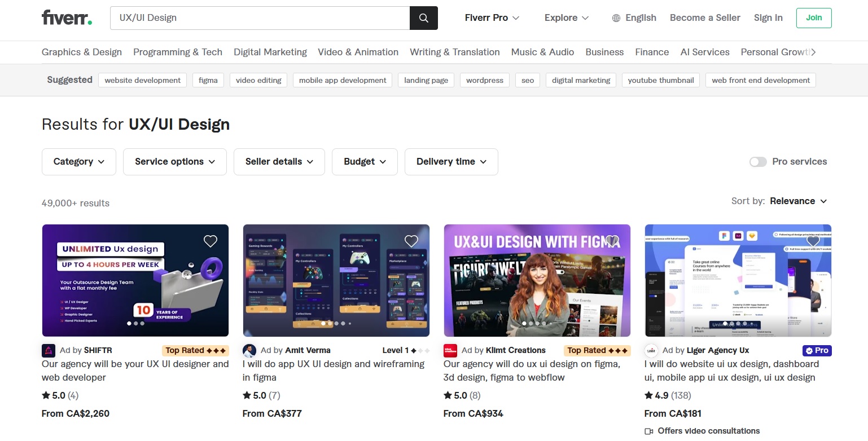Click the 4.9 star rating under Liger
This screenshot has height=441, width=868.
[x=668, y=395]
